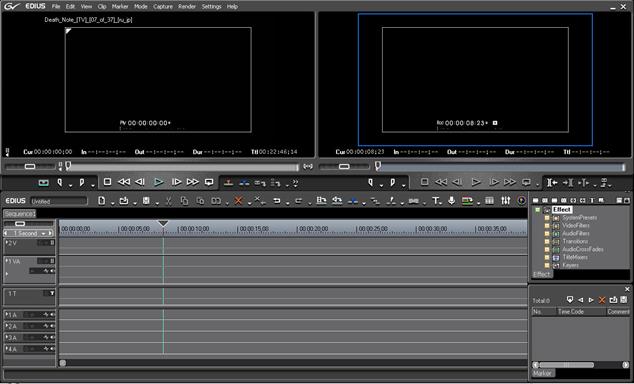Delete clip with red X icon
The height and width of the screenshot is (384, 634).
[x=238, y=200]
